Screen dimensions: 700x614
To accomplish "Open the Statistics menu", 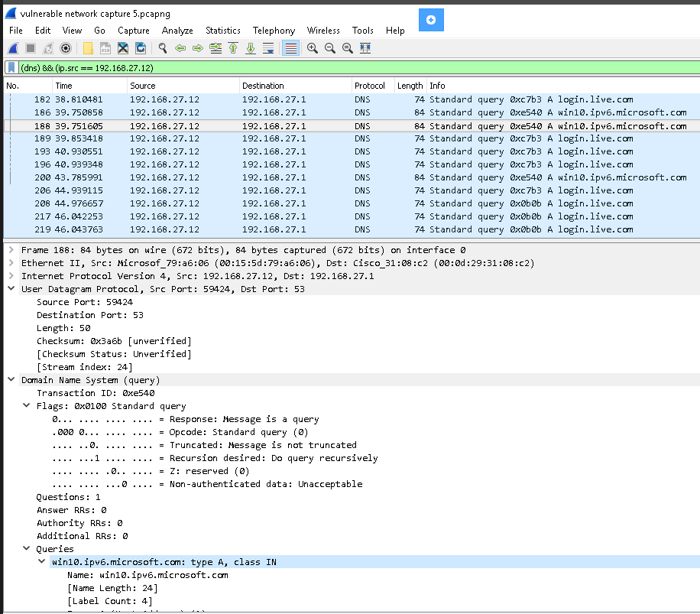I will click(x=222, y=31).
